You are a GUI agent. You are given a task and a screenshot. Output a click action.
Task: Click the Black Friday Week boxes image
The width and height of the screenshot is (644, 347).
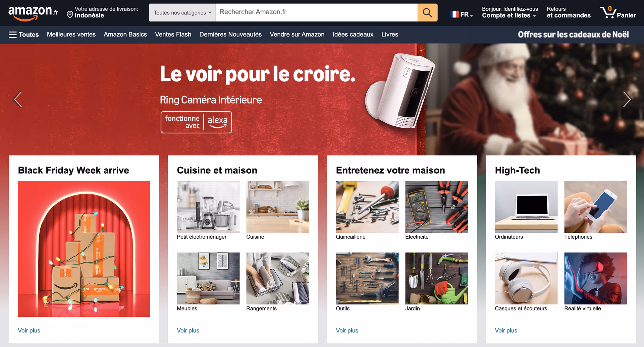coord(84,249)
